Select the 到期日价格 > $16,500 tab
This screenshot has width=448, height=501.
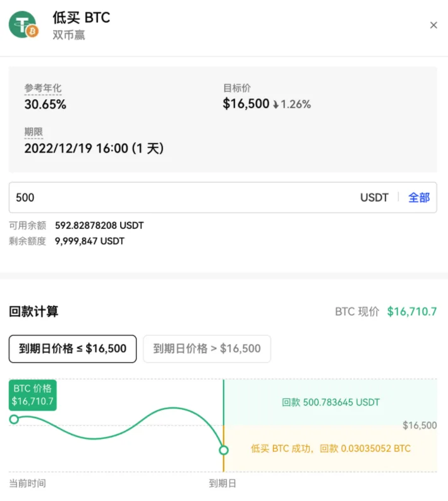coord(207,349)
